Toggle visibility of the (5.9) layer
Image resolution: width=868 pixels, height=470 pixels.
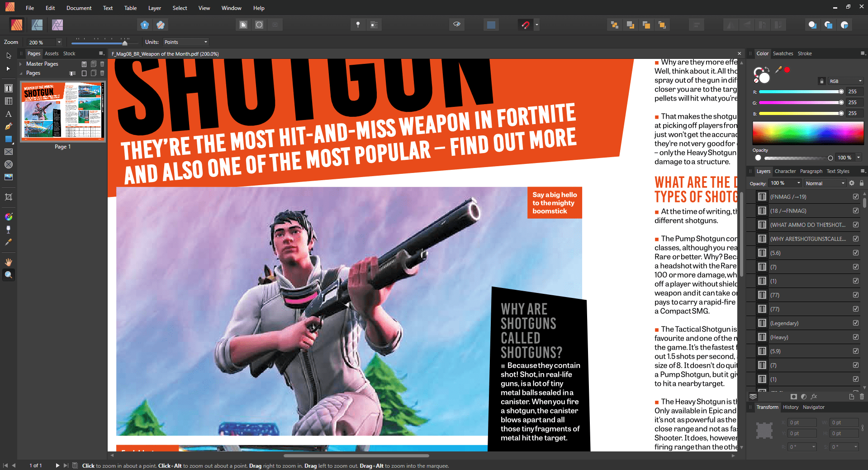pos(856,351)
